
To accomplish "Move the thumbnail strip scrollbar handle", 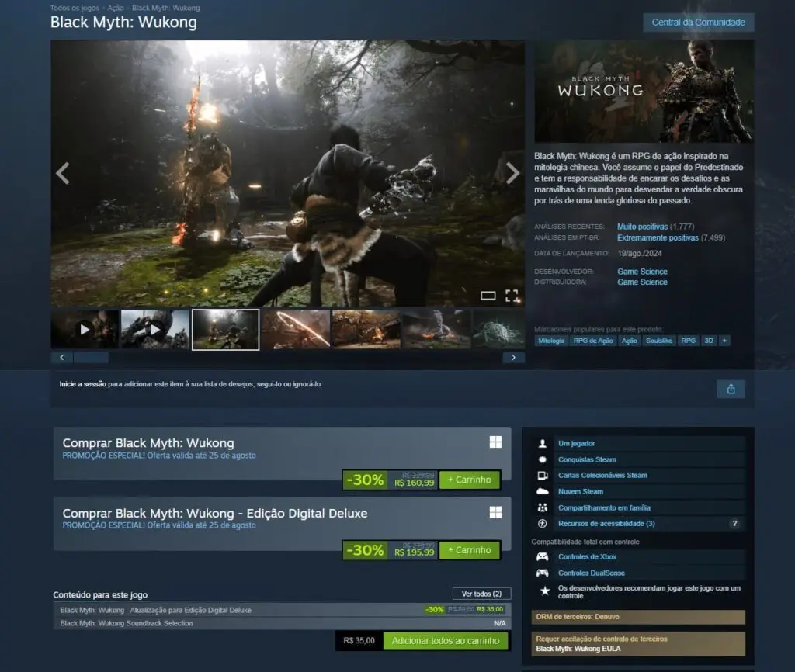I will pos(92,357).
